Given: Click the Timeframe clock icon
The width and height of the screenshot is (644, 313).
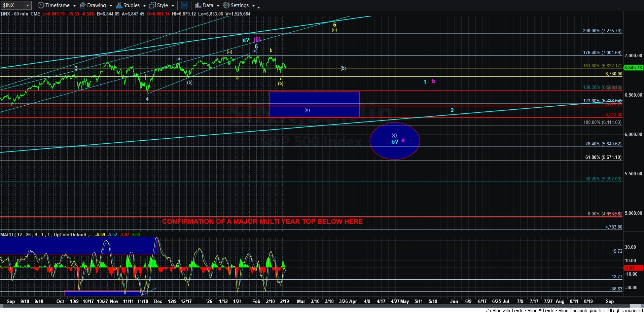Looking at the screenshot, I should coord(41,5).
